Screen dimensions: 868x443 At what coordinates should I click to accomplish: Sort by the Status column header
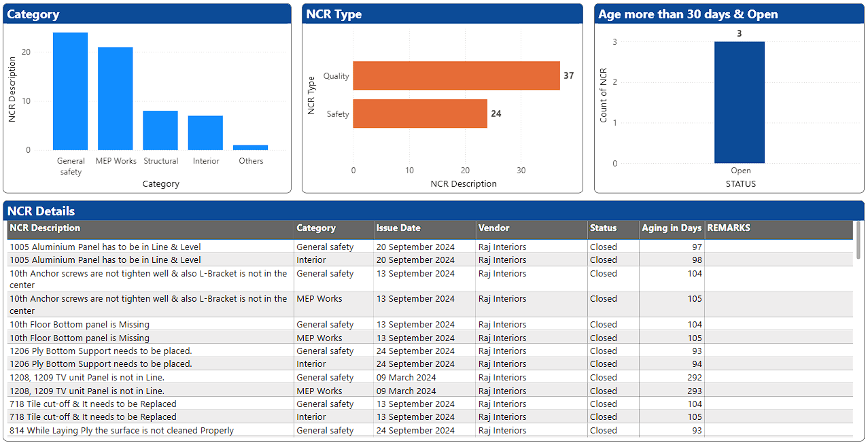pos(603,228)
